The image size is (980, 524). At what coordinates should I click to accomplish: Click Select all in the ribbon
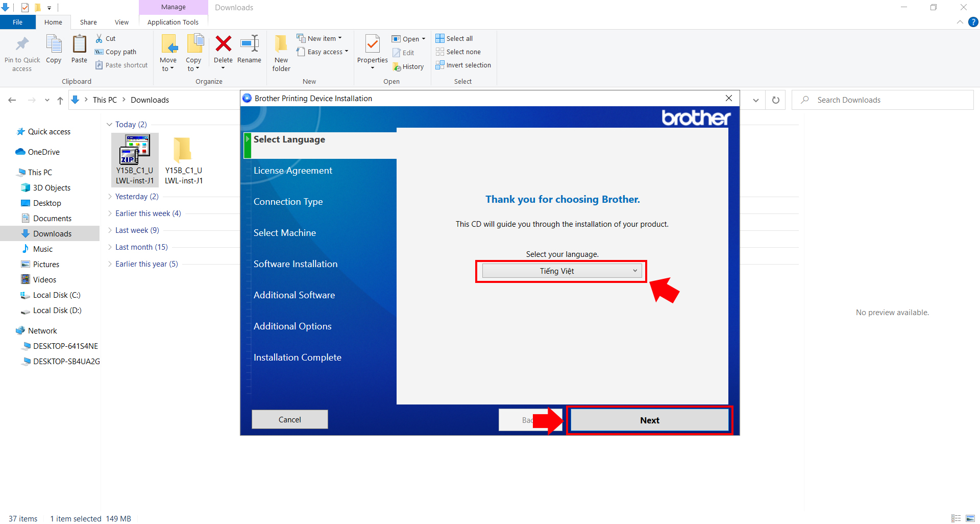tap(454, 38)
